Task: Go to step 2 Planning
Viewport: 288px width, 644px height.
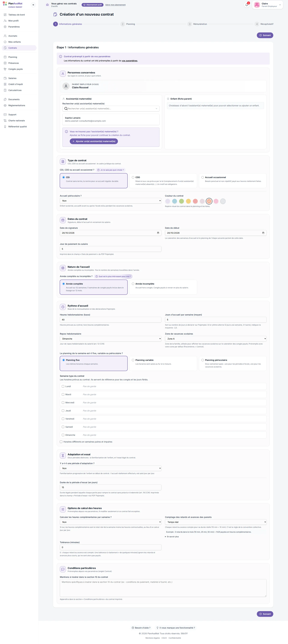Action: pos(128,24)
